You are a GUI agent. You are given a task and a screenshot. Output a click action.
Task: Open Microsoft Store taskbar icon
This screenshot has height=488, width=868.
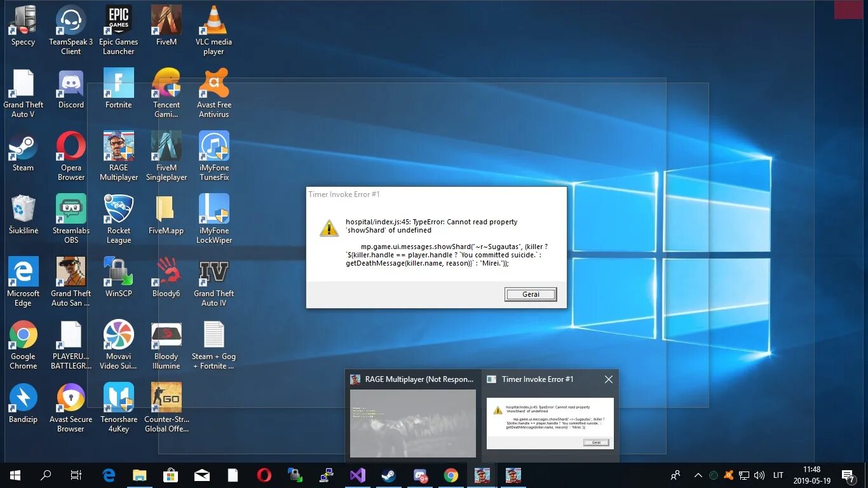(171, 475)
